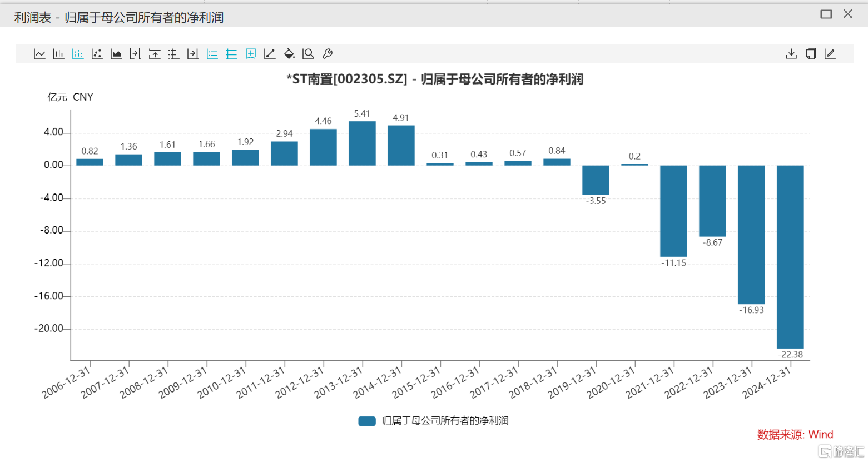
Task: Click the y-axis tick 4.00
Action: 54,132
